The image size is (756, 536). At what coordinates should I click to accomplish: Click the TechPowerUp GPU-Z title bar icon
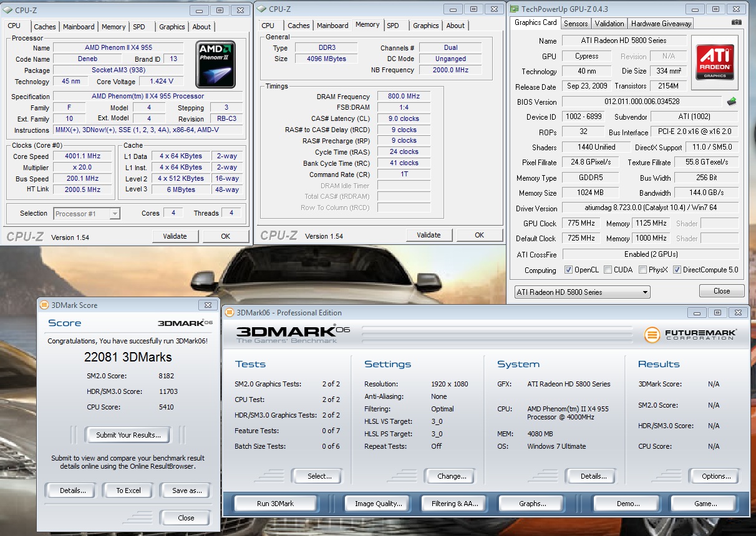click(514, 9)
